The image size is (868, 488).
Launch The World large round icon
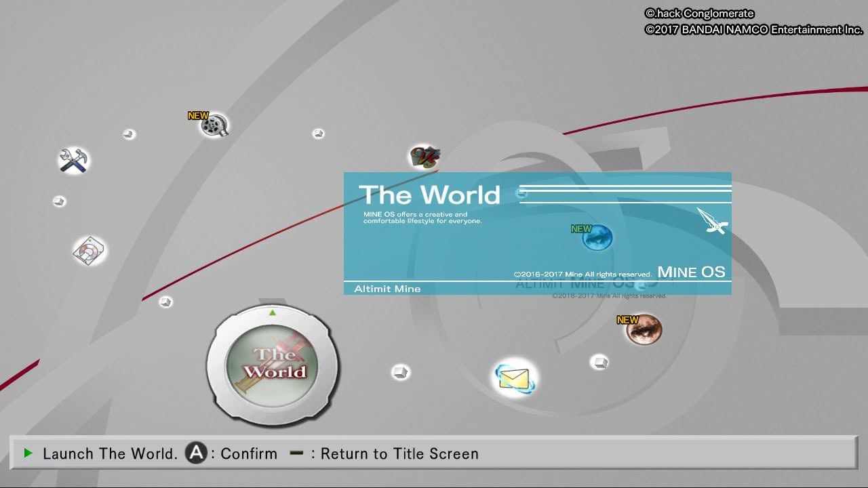coord(273,365)
